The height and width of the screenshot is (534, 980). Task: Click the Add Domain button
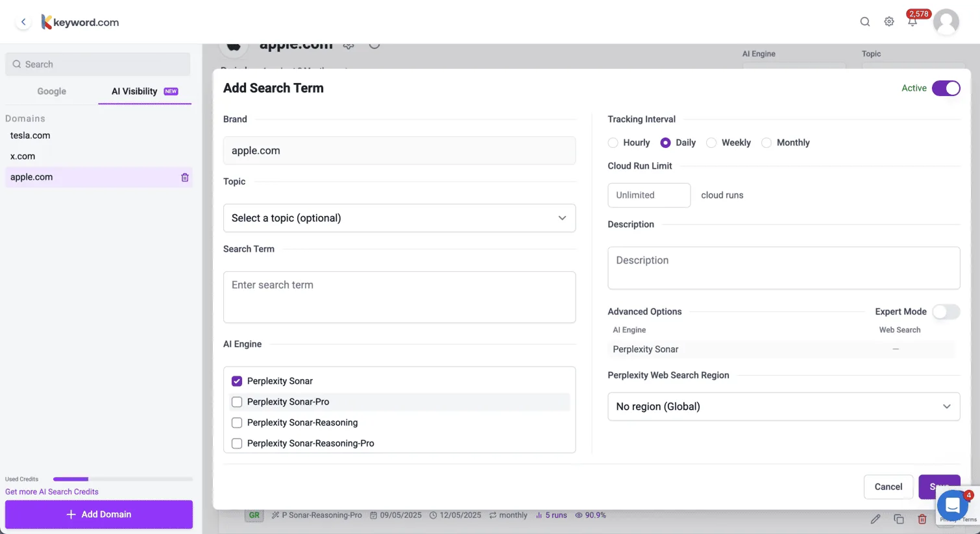[99, 514]
